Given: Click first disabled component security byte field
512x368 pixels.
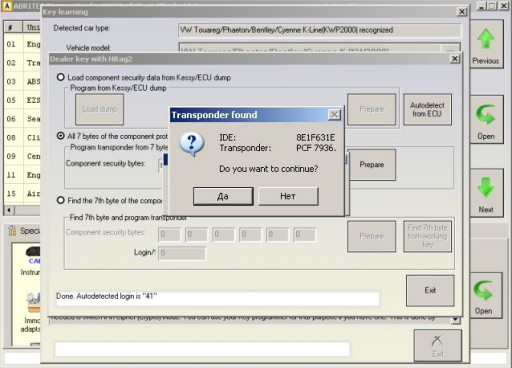Looking at the screenshot, I should coord(169,235).
